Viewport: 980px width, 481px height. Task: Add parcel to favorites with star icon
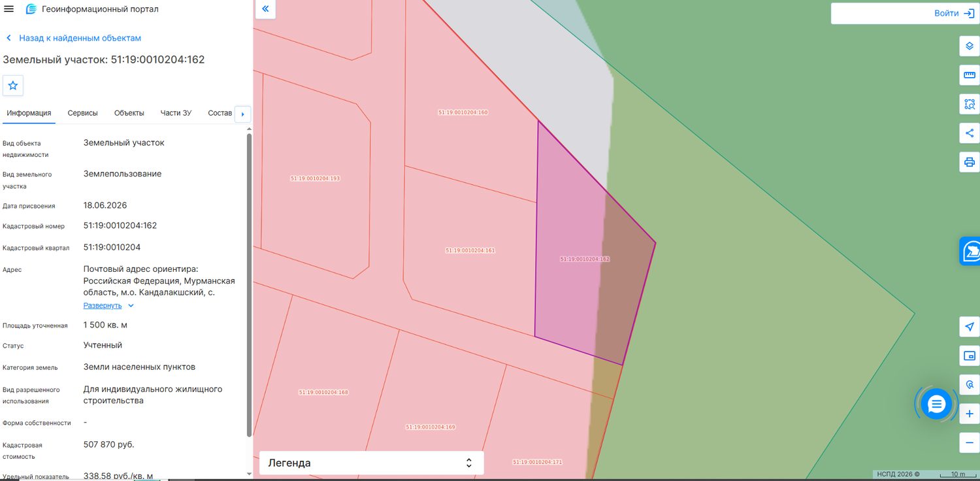[x=13, y=86]
